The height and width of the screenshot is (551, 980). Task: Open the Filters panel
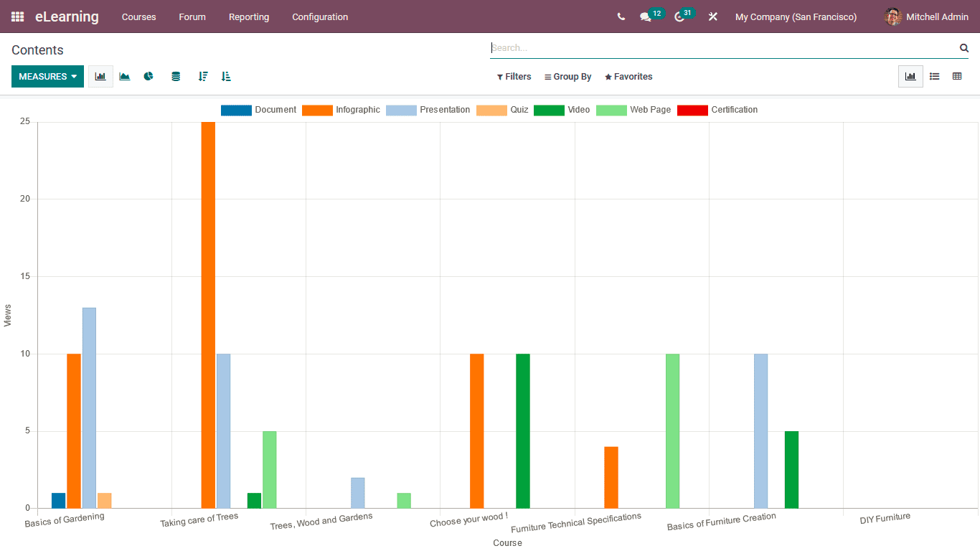(514, 76)
